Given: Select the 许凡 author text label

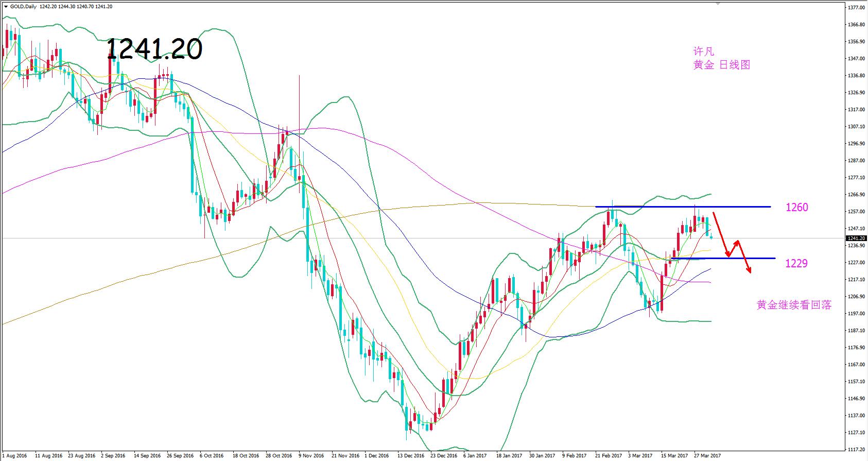Looking at the screenshot, I should 704,52.
